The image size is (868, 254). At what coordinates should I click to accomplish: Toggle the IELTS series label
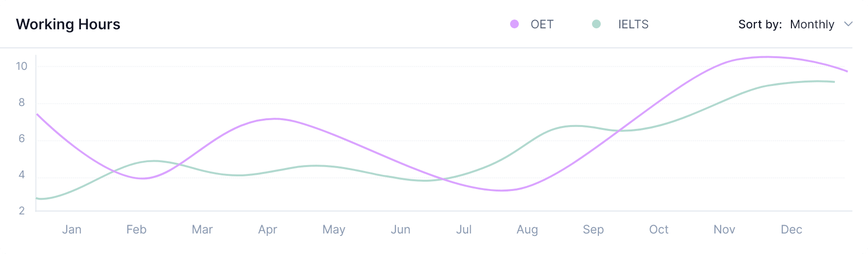click(633, 24)
